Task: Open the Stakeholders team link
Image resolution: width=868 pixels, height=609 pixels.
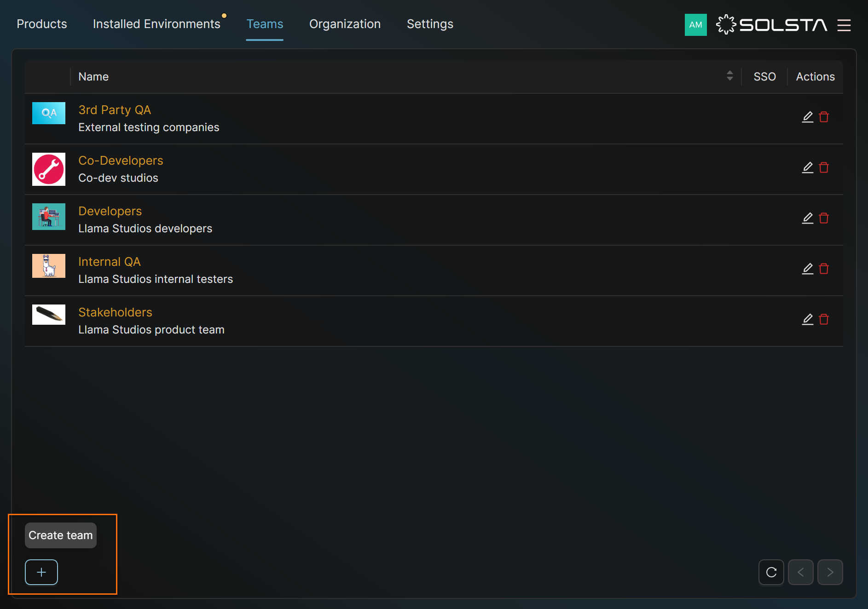Action: pyautogui.click(x=115, y=312)
